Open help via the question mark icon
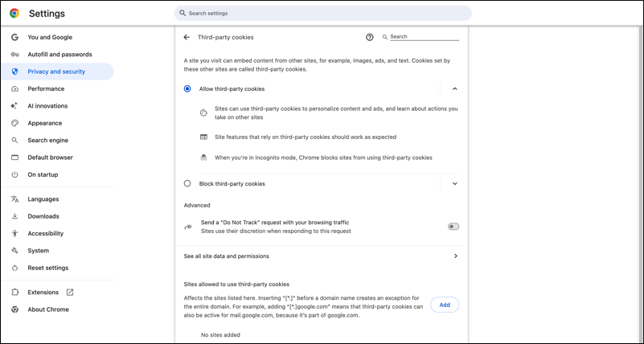The image size is (644, 344). pos(370,37)
